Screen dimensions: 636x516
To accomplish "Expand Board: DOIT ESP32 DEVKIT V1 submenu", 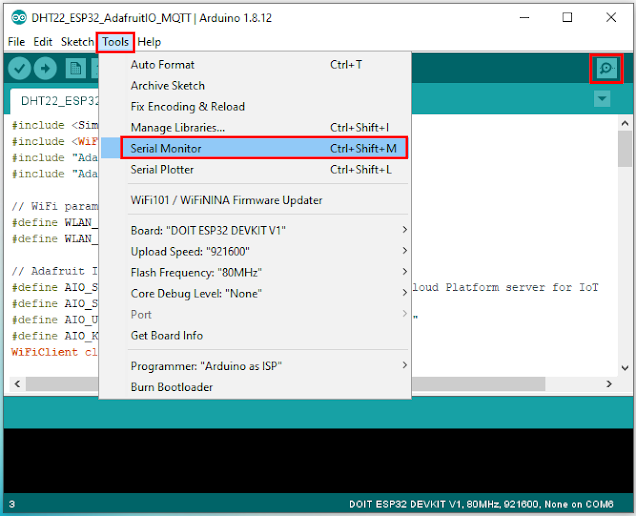I will tap(256, 230).
